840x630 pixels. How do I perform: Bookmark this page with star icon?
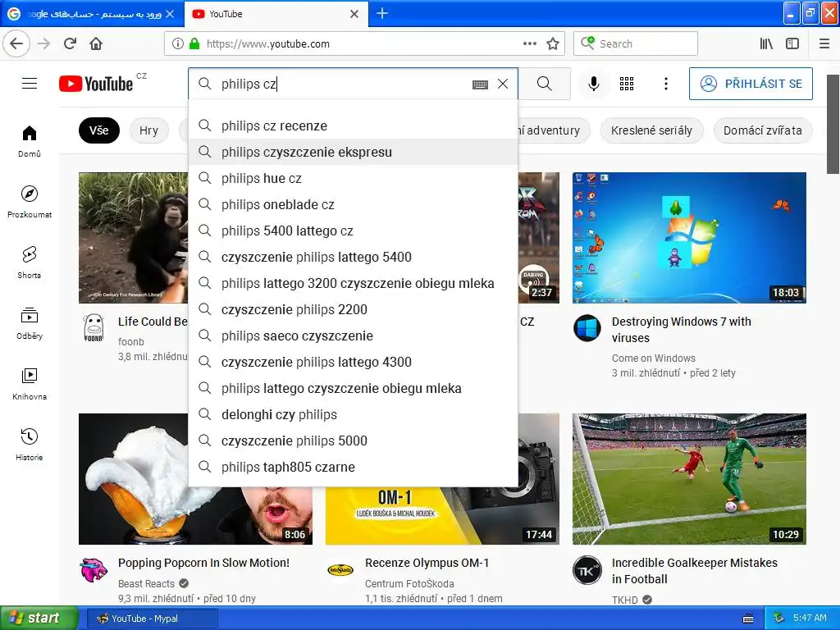[553, 44]
